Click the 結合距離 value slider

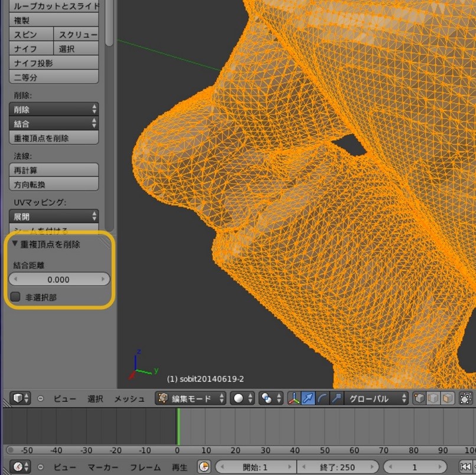(58, 280)
